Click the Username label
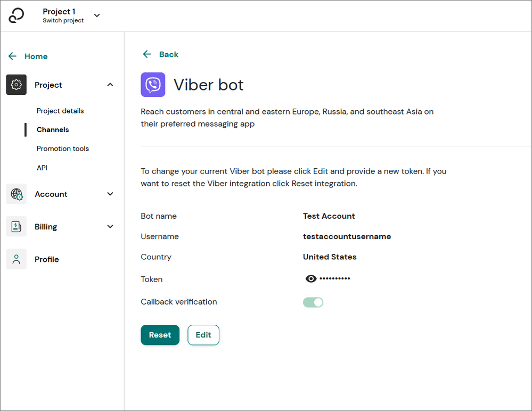The image size is (532, 411). point(160,236)
